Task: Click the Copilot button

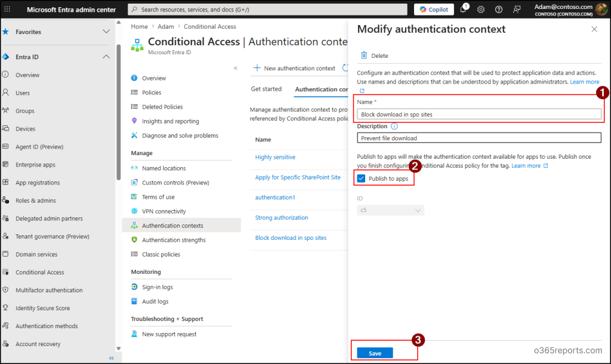Action: pos(434,10)
